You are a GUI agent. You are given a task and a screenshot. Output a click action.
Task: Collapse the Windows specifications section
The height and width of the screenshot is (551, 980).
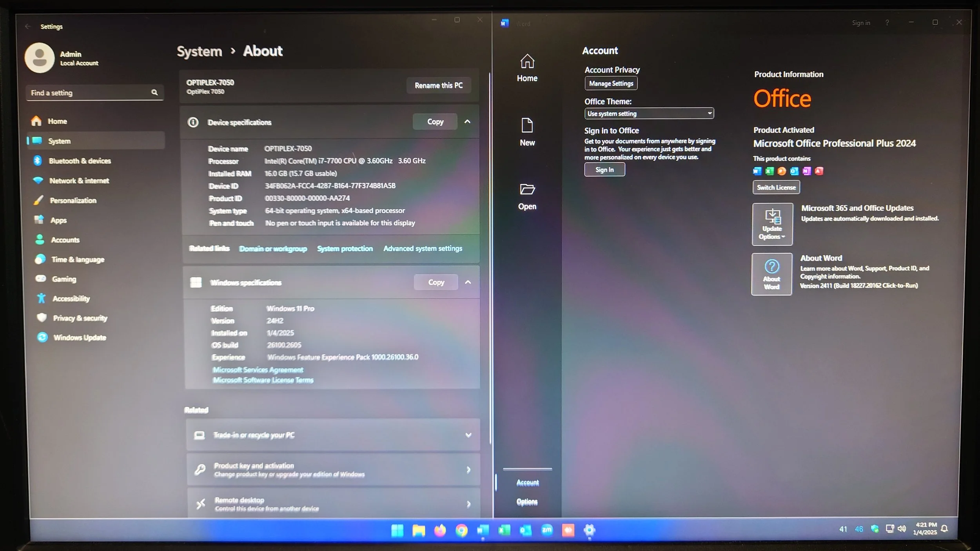tap(468, 282)
